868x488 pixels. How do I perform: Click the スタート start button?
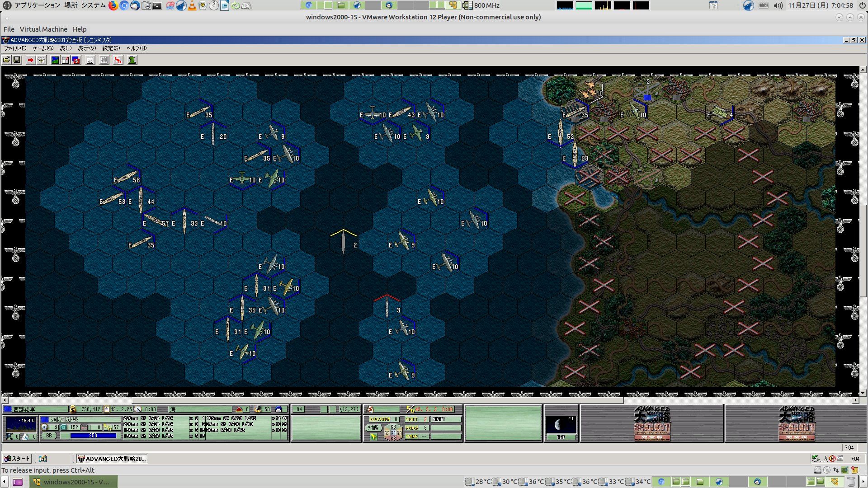point(17,459)
